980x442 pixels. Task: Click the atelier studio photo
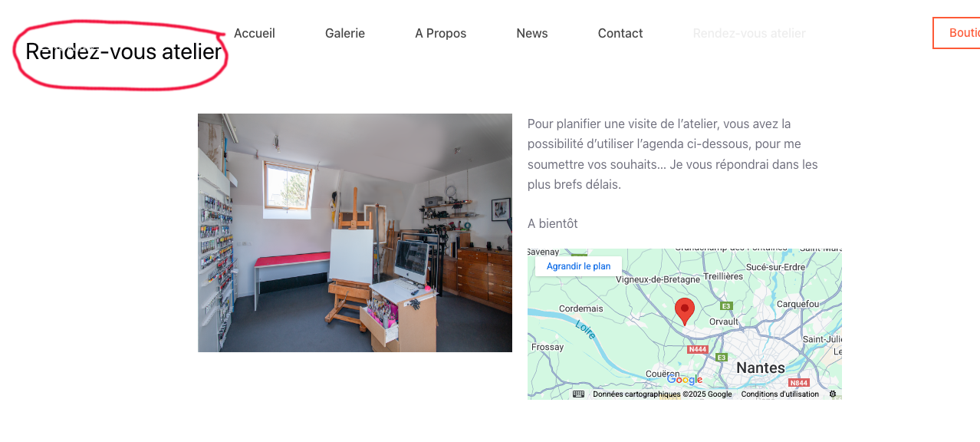pos(355,233)
